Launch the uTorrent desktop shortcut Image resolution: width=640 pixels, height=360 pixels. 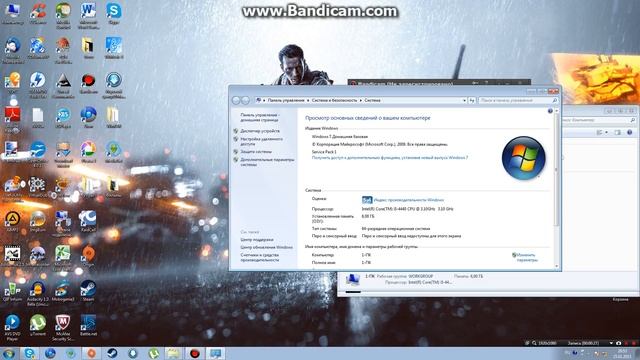coord(38,325)
